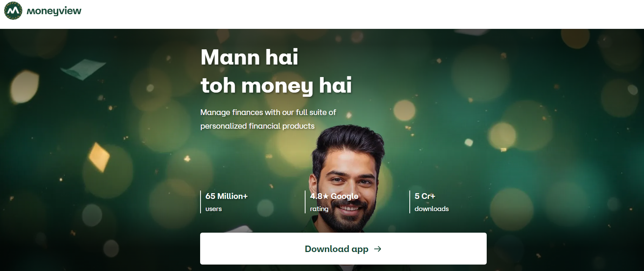Click the star icon in Google rating

pyautogui.click(x=326, y=196)
